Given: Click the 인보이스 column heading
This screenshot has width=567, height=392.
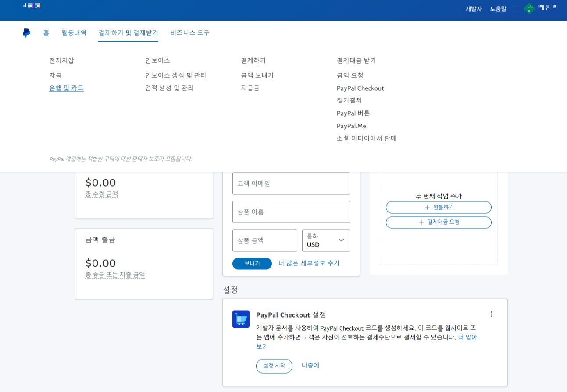Looking at the screenshot, I should 157,60.
